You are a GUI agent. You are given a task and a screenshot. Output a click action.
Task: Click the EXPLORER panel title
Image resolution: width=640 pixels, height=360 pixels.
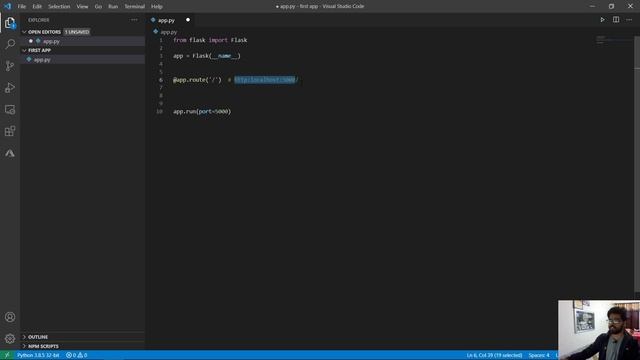pos(38,20)
